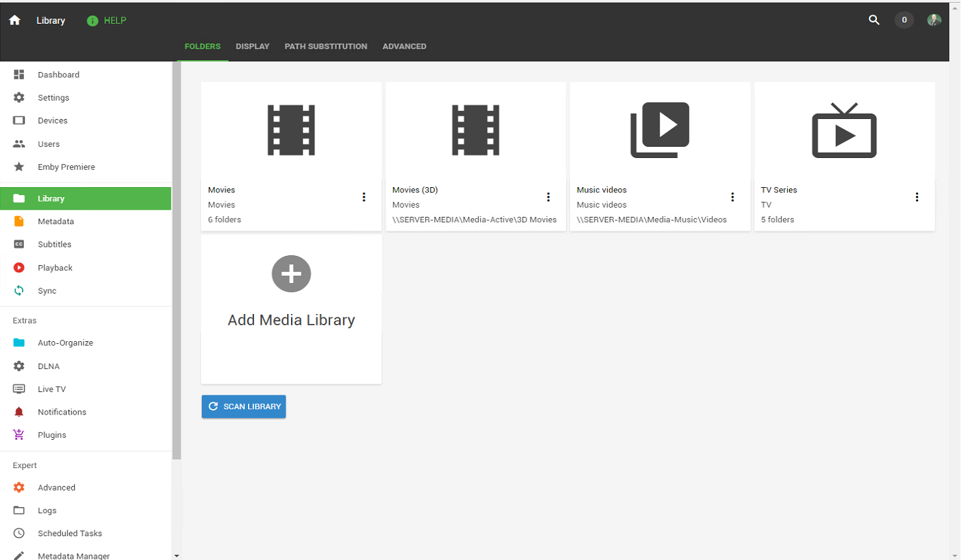The width and height of the screenshot is (961, 560).
Task: Open the Movies library film thumbnail
Action: [x=291, y=130]
